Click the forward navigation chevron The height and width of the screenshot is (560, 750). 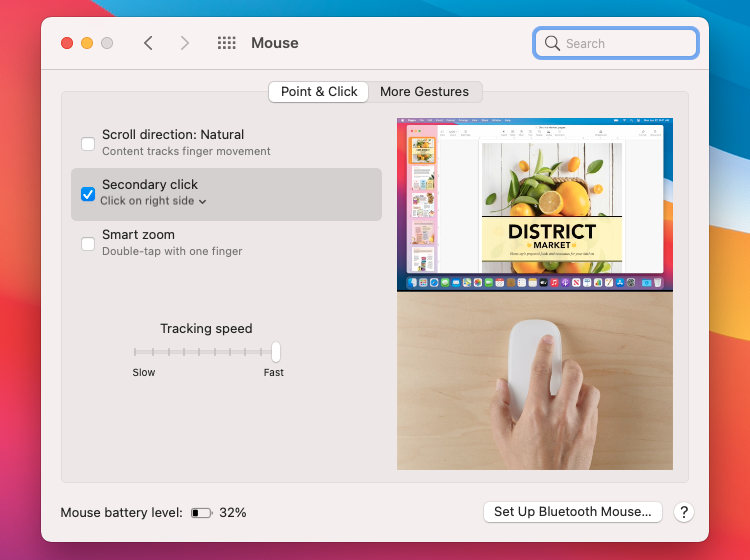(184, 43)
